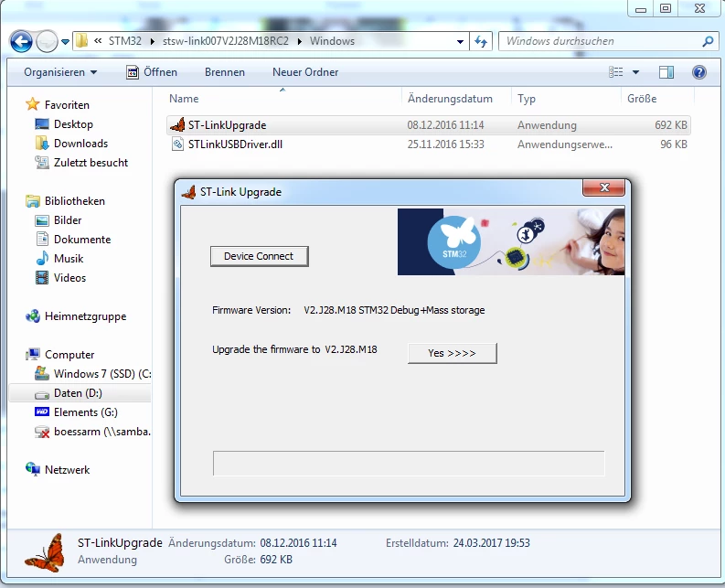Click the forward navigation arrow
The height and width of the screenshot is (588, 725).
(47, 42)
